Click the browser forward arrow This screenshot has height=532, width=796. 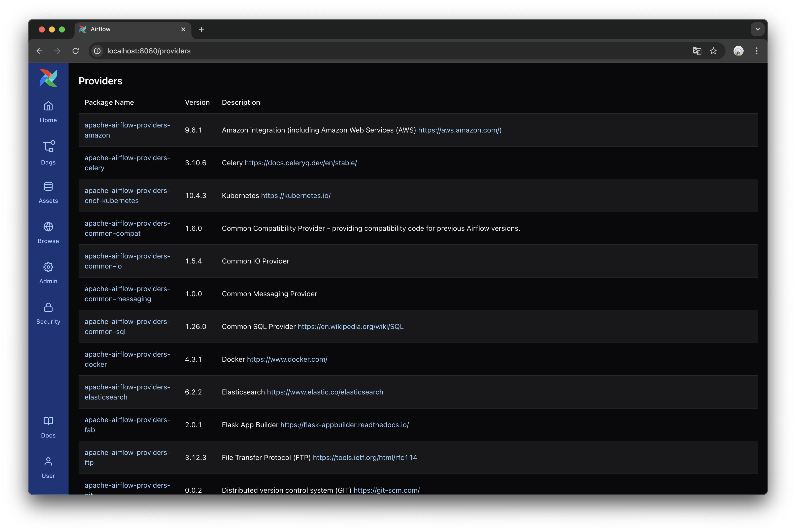[57, 51]
